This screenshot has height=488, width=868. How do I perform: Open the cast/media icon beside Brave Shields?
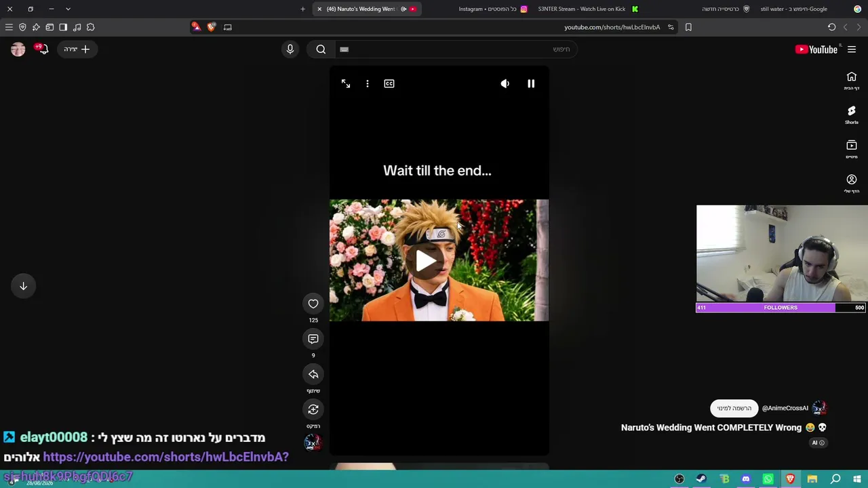228,27
